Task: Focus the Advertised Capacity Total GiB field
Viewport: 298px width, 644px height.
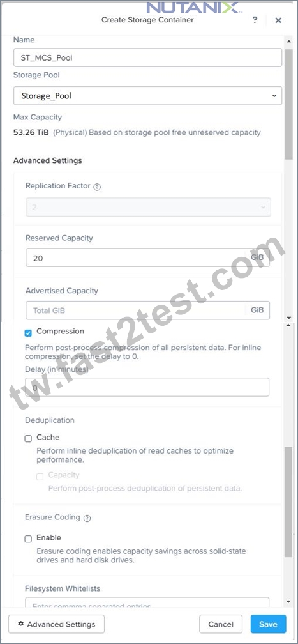Action: click(135, 310)
